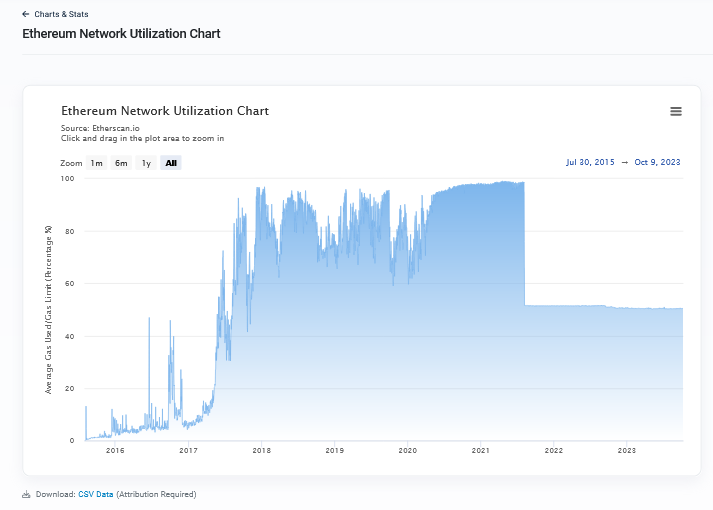
Task: Select the 1m zoom range
Action: click(96, 163)
